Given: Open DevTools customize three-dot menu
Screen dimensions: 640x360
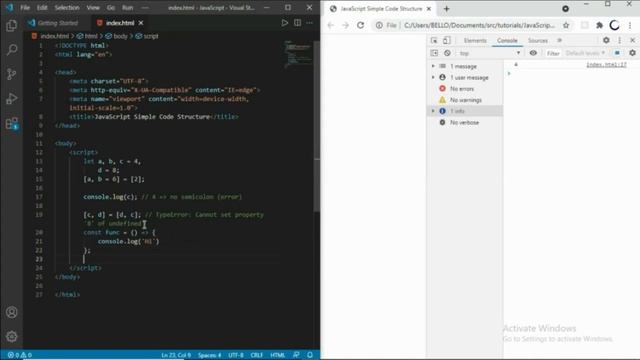Looking at the screenshot, I should [620, 40].
